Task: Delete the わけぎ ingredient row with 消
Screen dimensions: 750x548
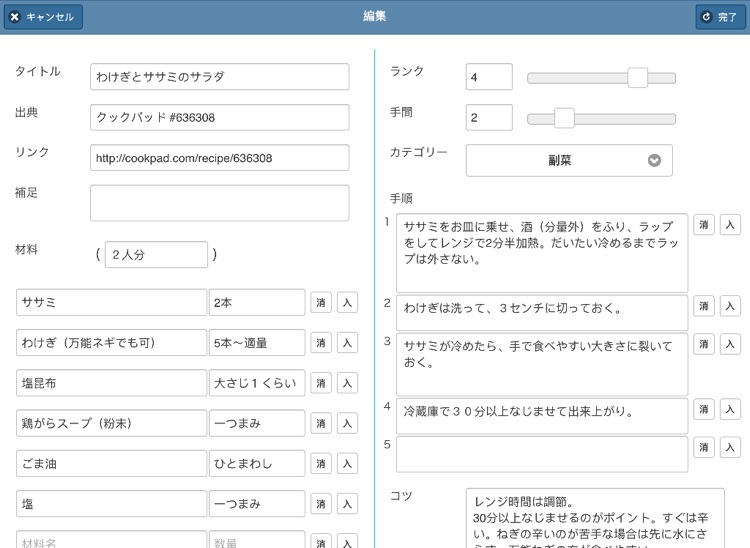Action: tap(321, 343)
